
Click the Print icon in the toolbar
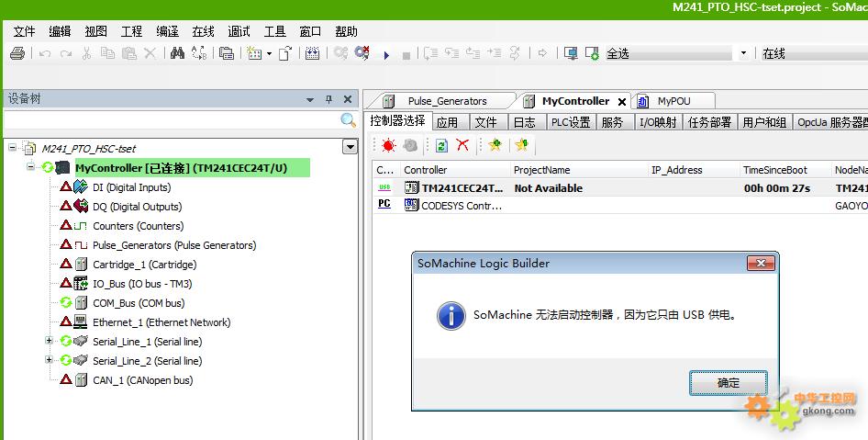pos(17,54)
